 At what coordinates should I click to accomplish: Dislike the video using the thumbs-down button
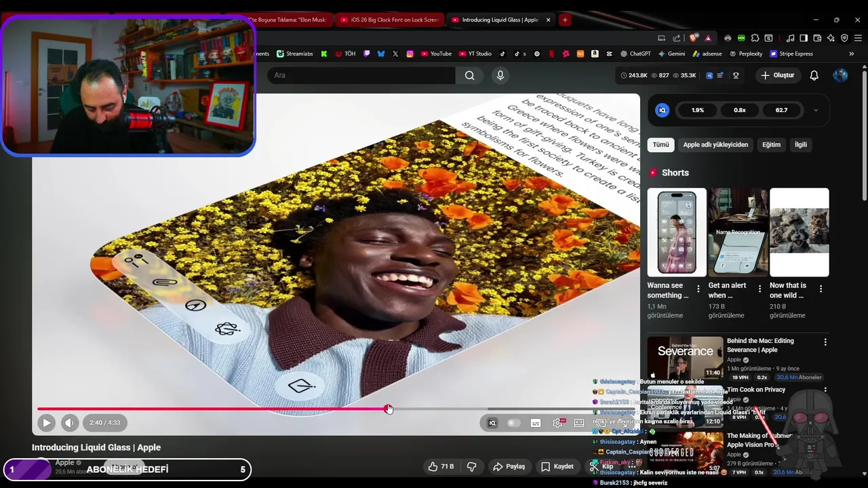472,466
